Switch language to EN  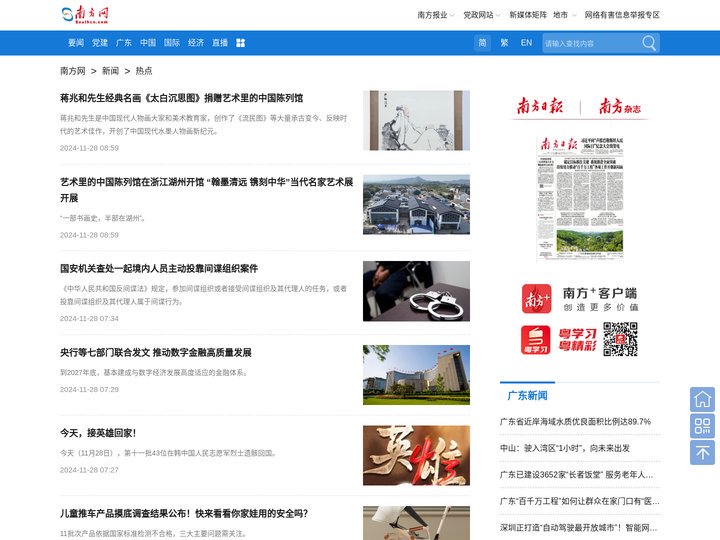tap(526, 43)
